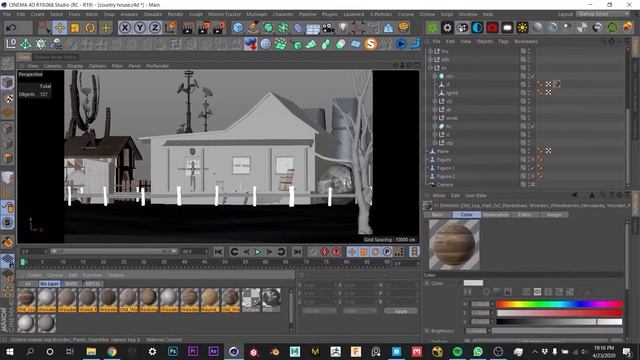Click the color swatch beside Color

click(x=473, y=283)
